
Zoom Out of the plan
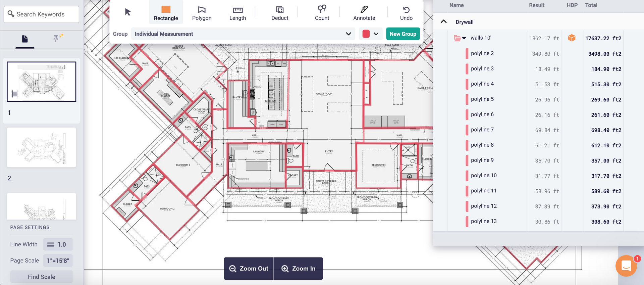pyautogui.click(x=249, y=269)
